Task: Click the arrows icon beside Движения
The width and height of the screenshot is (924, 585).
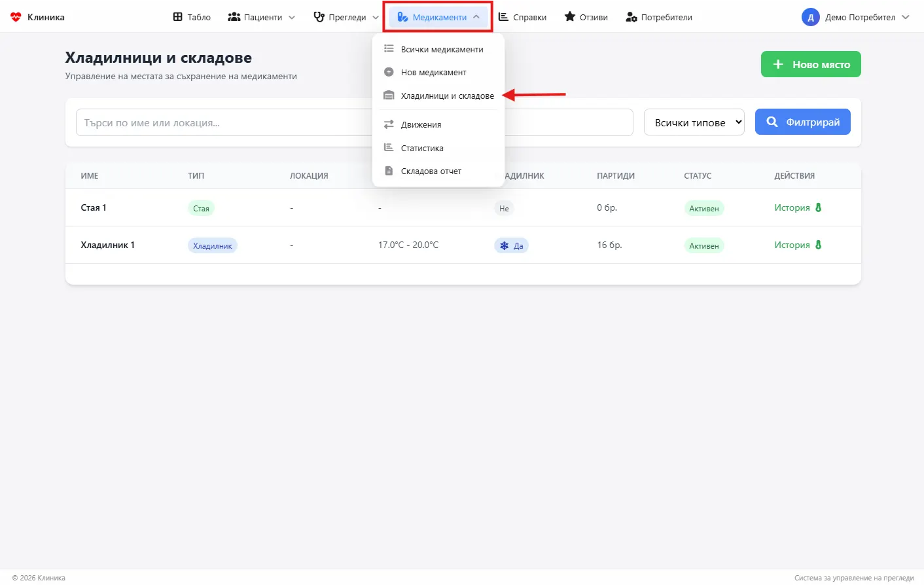Action: tap(389, 124)
